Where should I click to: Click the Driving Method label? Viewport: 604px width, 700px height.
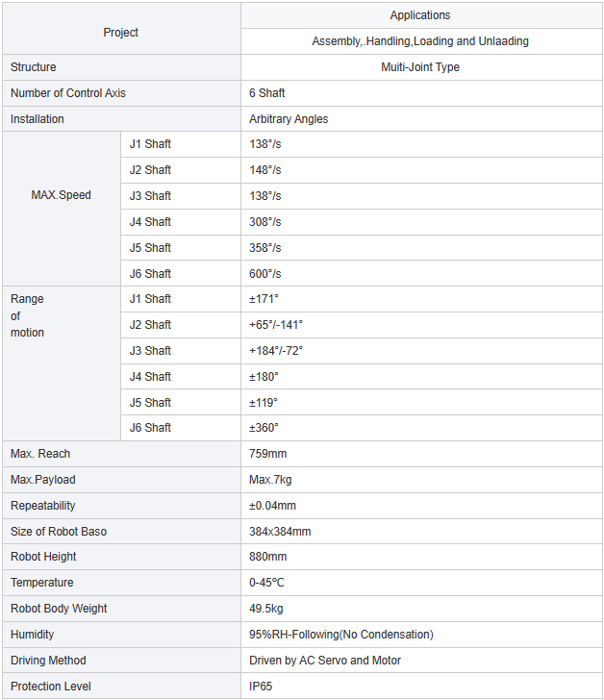(48, 661)
